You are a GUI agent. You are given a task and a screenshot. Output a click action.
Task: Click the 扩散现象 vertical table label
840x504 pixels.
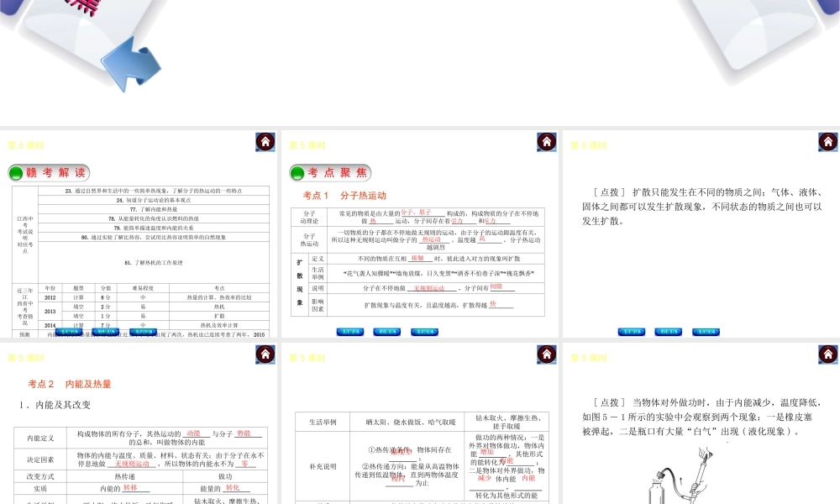300,283
